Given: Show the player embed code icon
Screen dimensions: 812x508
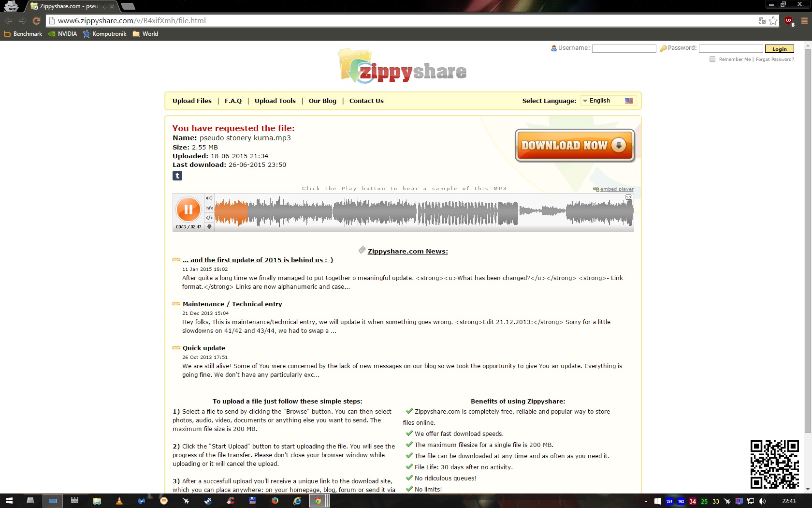Looking at the screenshot, I should pyautogui.click(x=209, y=218).
